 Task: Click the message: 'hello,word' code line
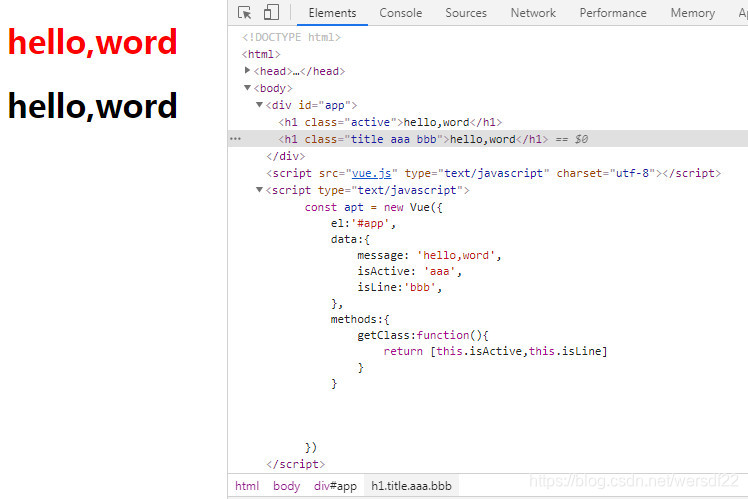(429, 256)
